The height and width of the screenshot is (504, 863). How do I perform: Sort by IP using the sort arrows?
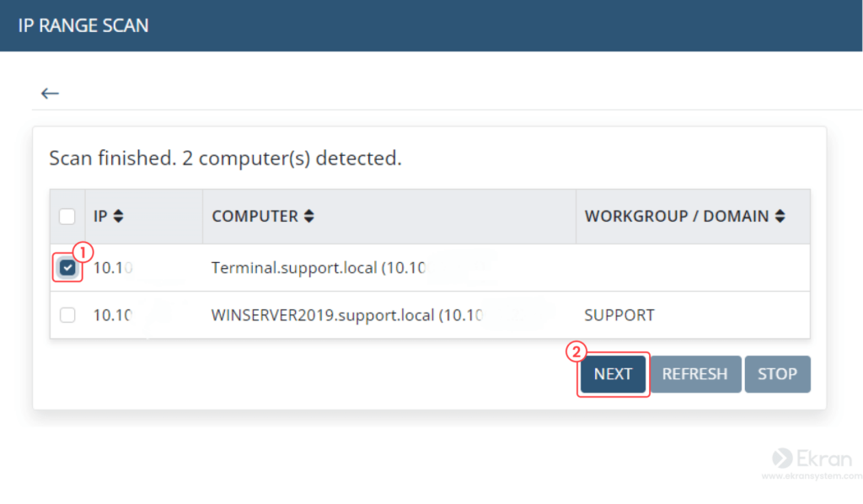coord(118,217)
